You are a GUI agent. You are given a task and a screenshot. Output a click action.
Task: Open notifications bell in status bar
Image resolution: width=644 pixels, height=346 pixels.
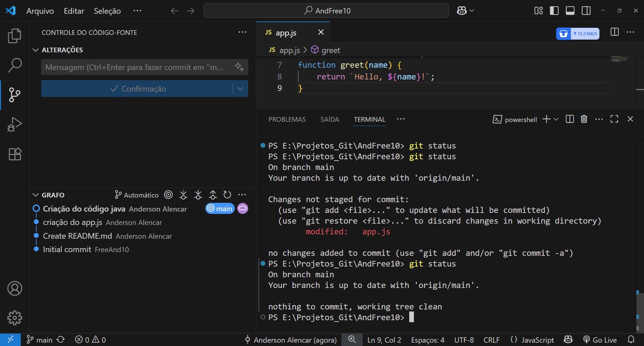pos(631,340)
